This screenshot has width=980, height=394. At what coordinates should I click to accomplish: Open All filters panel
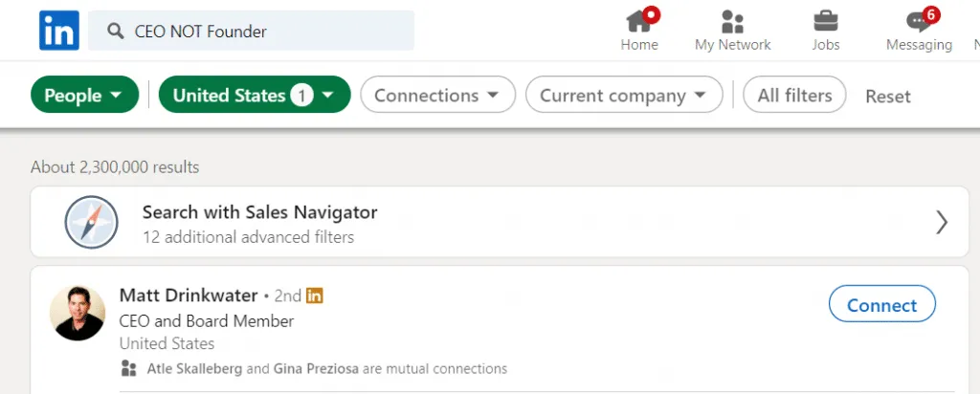pos(794,95)
